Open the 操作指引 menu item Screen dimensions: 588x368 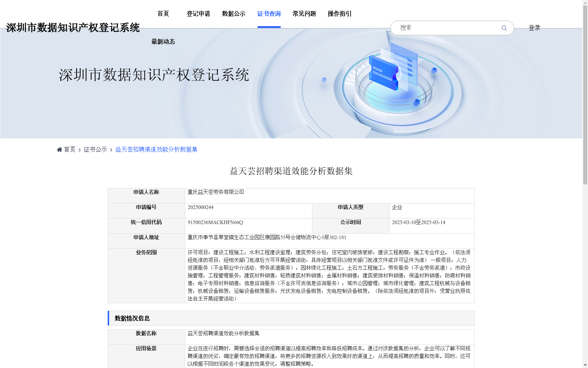tap(340, 14)
